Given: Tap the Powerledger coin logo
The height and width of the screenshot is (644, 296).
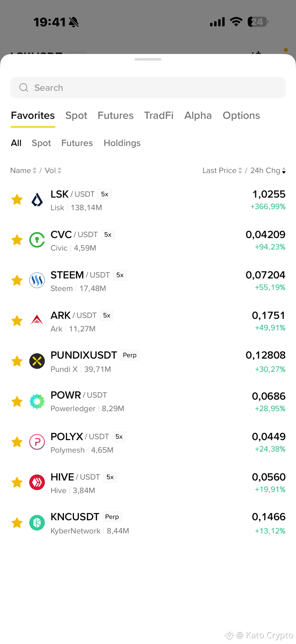Looking at the screenshot, I should [x=37, y=402].
